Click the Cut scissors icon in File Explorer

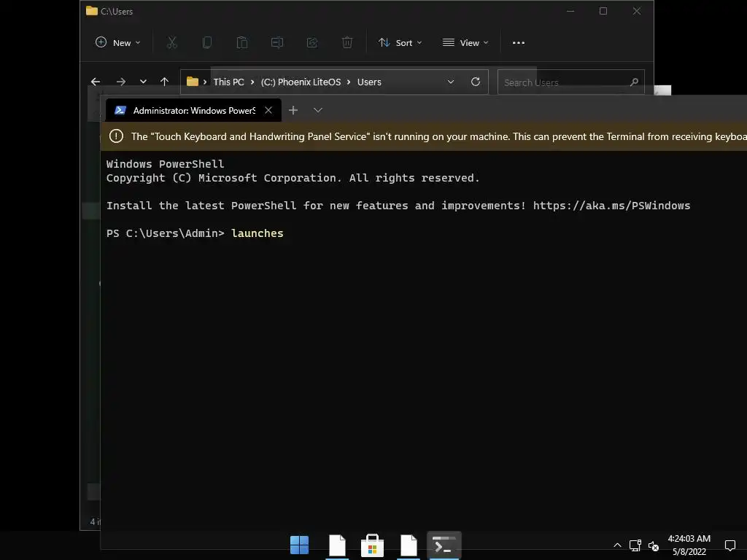point(172,43)
